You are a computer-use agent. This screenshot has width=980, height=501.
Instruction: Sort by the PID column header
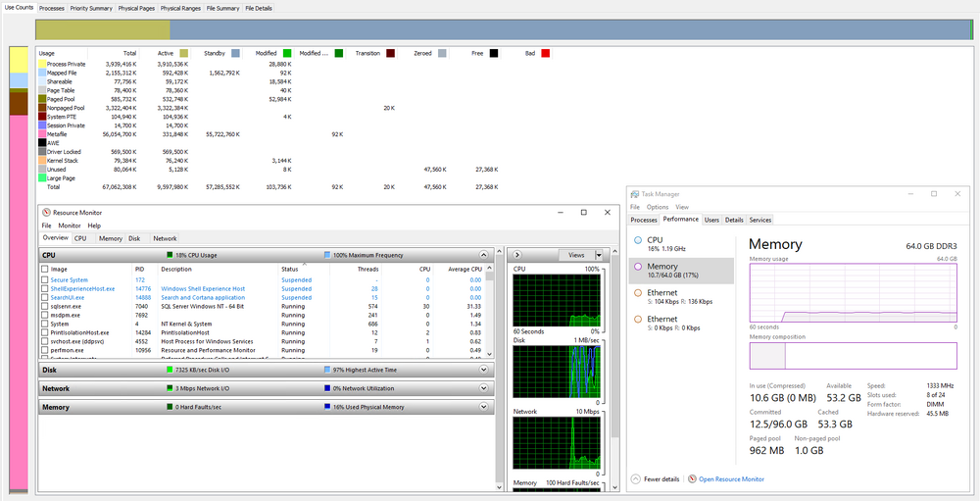[x=139, y=270]
